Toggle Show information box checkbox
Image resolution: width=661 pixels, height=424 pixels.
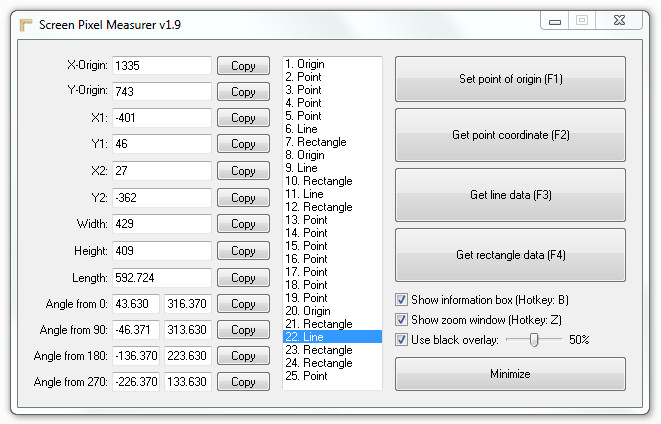pyautogui.click(x=401, y=300)
